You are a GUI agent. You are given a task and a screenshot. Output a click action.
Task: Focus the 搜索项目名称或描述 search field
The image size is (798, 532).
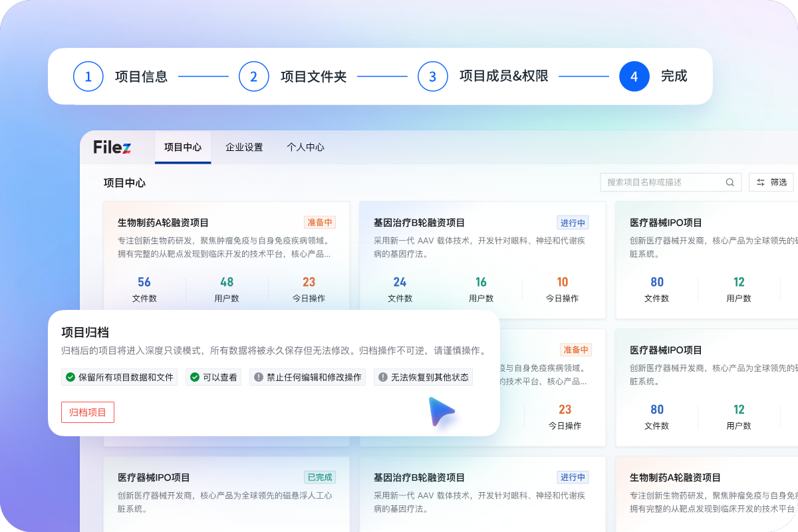[662, 182]
